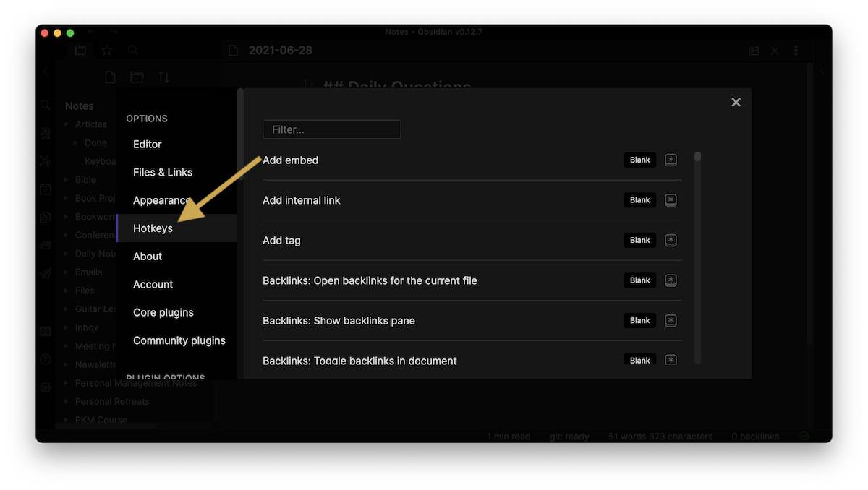Collapse the right sidebar with the arrow
The image size is (868, 490).
(x=822, y=72)
